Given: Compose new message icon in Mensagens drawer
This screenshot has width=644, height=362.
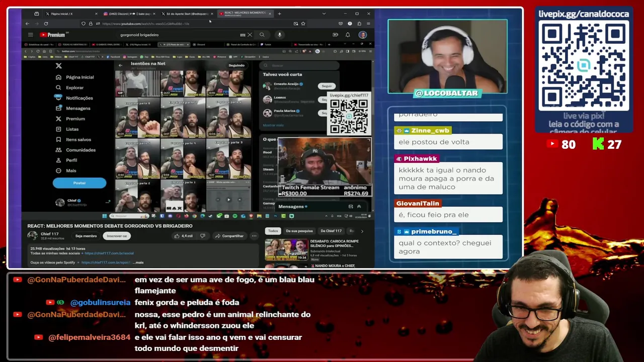Looking at the screenshot, I should coord(351,207).
